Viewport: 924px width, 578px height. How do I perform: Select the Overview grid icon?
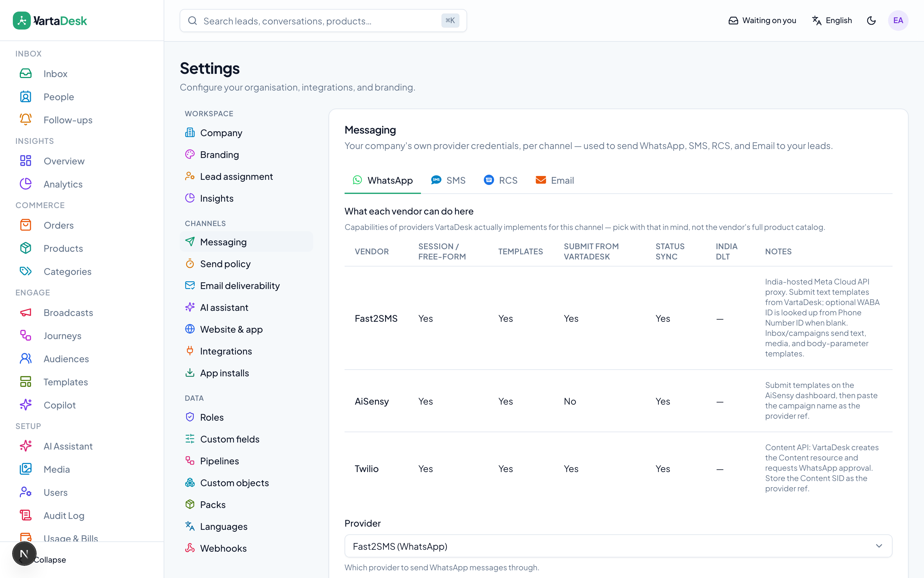point(26,161)
